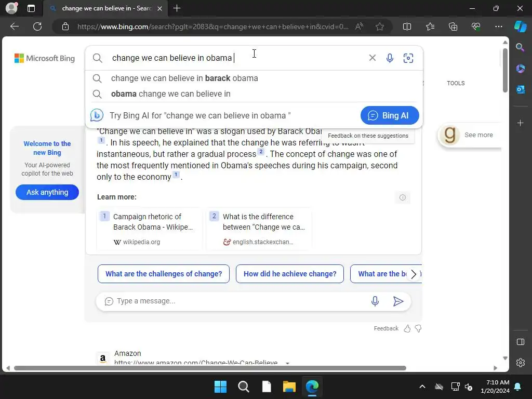
Task: Refresh the current page
Action: 37,26
